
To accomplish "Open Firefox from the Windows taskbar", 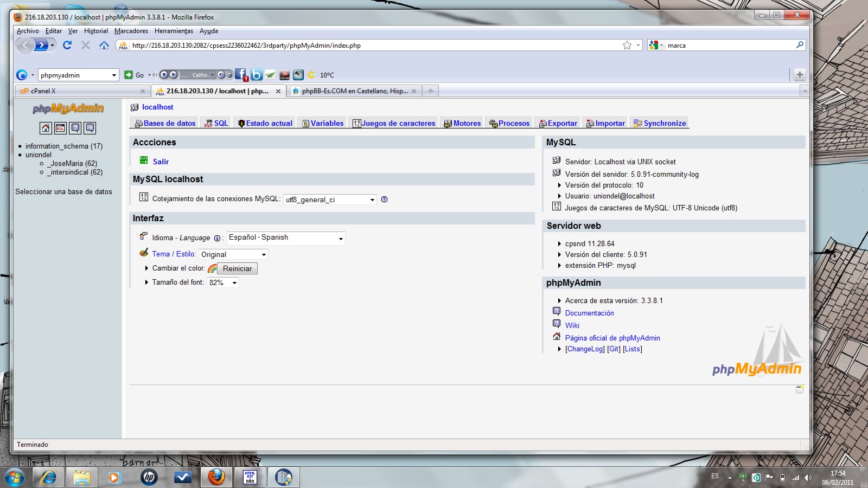I will click(x=216, y=477).
